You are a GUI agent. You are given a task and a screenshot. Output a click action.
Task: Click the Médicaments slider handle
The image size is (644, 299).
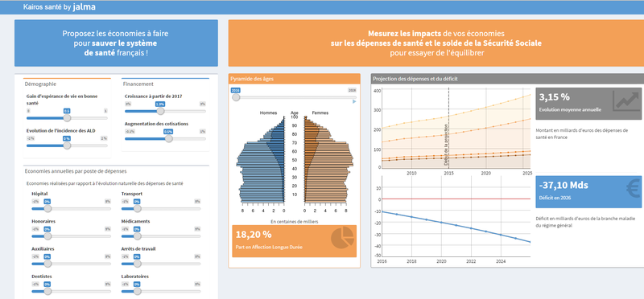click(x=137, y=236)
